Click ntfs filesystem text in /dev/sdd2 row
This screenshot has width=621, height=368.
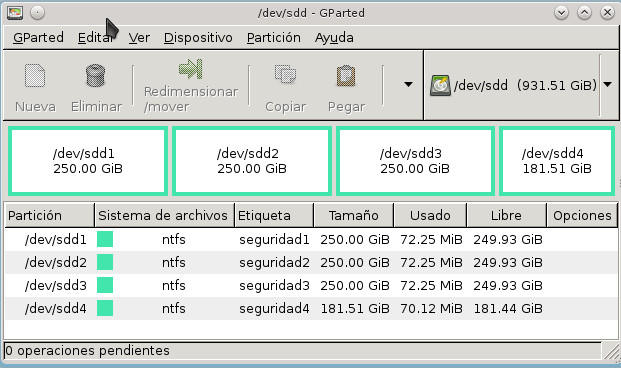[x=173, y=262]
